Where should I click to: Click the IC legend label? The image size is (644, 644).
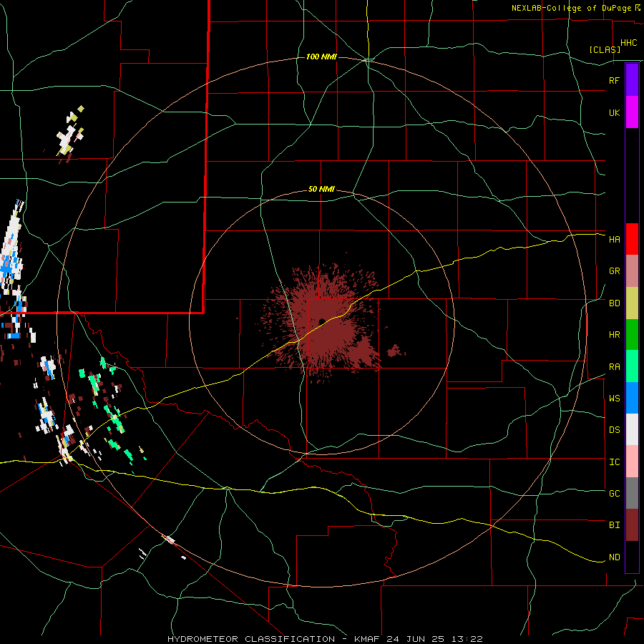(614, 462)
